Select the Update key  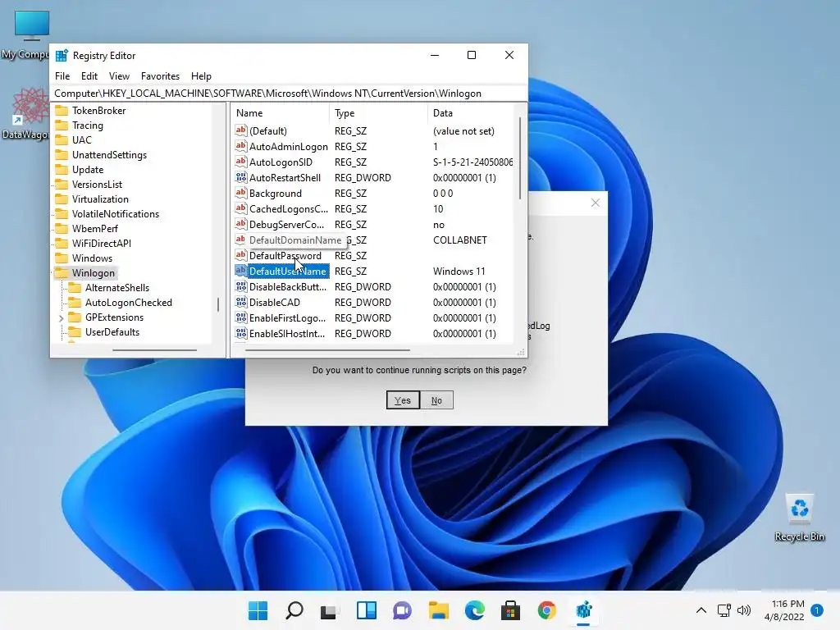[x=87, y=169]
